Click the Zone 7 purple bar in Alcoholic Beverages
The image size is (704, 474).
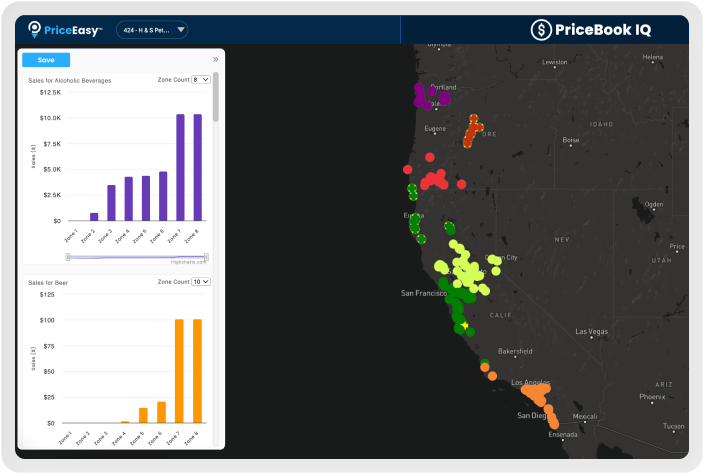tap(180, 167)
